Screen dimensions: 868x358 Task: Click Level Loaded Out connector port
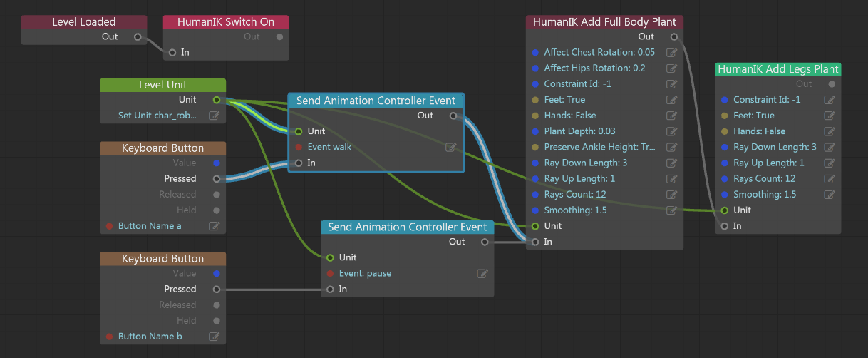click(138, 37)
